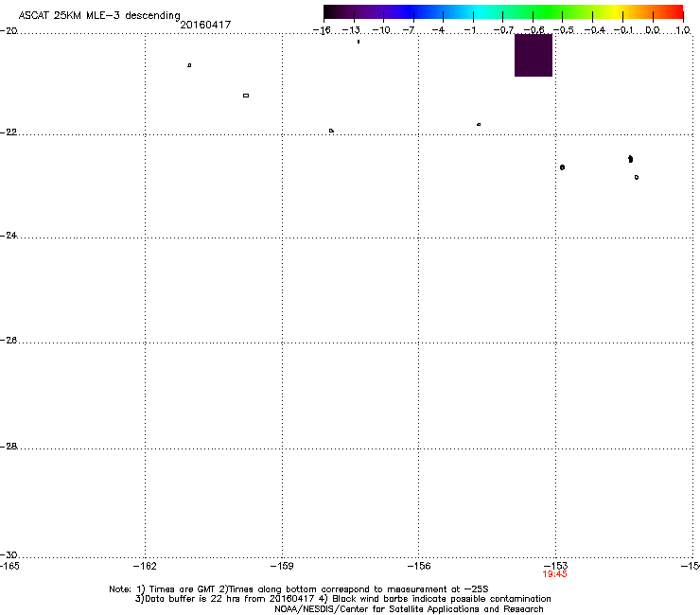Click the 'NOAA/NESDIS/Center for Satellite Applications' credit
700x615 pixels.
point(378,609)
